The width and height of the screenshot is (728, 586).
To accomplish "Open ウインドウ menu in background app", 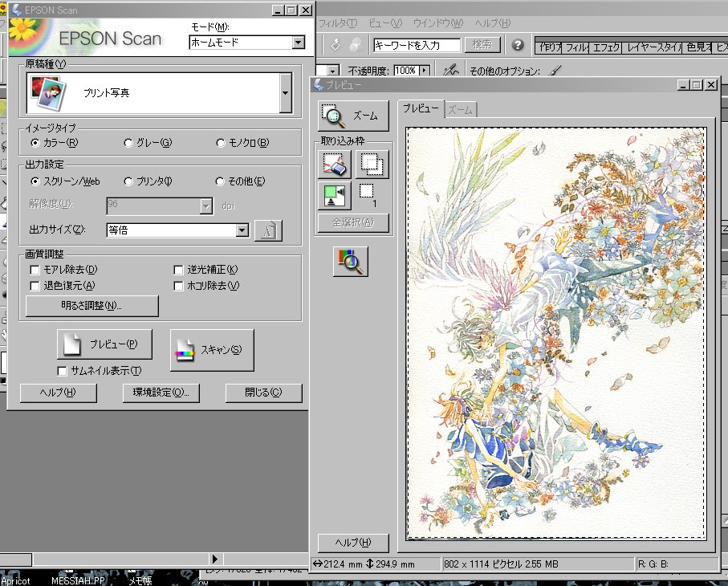I will point(438,22).
